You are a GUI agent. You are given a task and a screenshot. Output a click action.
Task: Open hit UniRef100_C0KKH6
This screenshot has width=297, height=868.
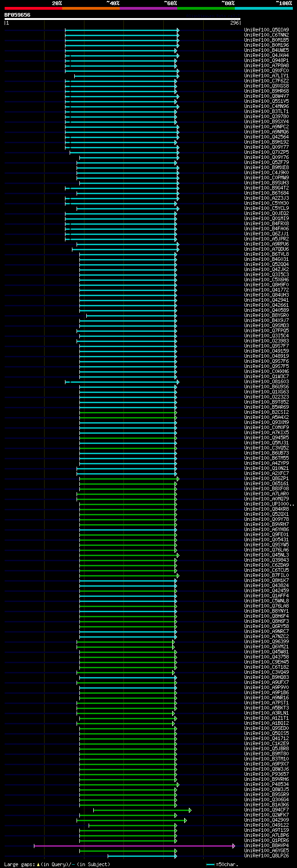pyautogui.click(x=266, y=372)
